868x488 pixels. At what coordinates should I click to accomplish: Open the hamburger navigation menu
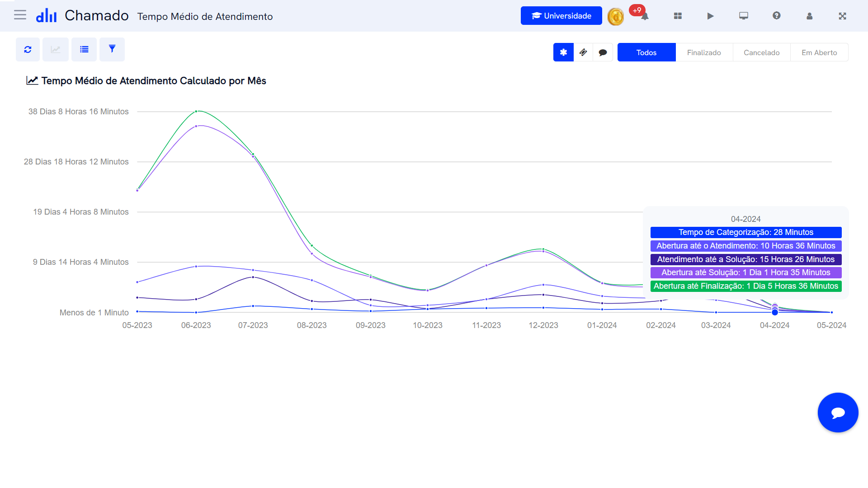pyautogui.click(x=20, y=15)
